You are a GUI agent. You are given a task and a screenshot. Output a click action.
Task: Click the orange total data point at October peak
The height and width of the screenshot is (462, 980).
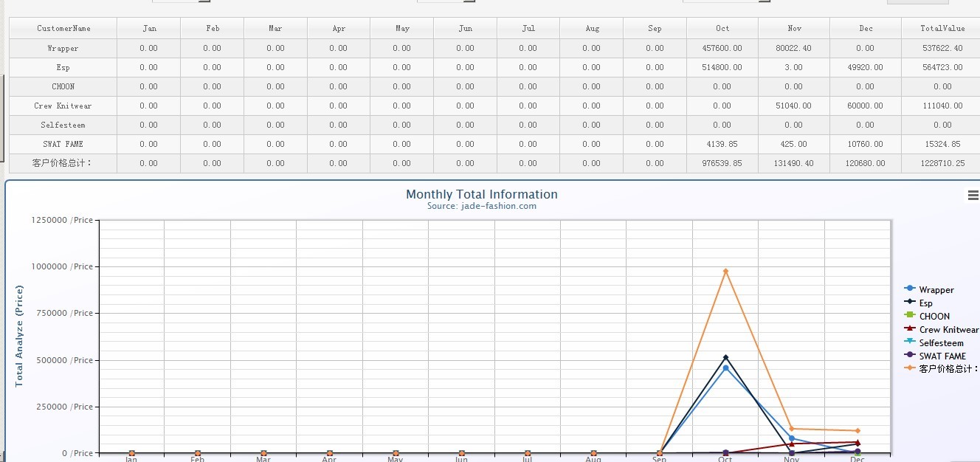(725, 271)
